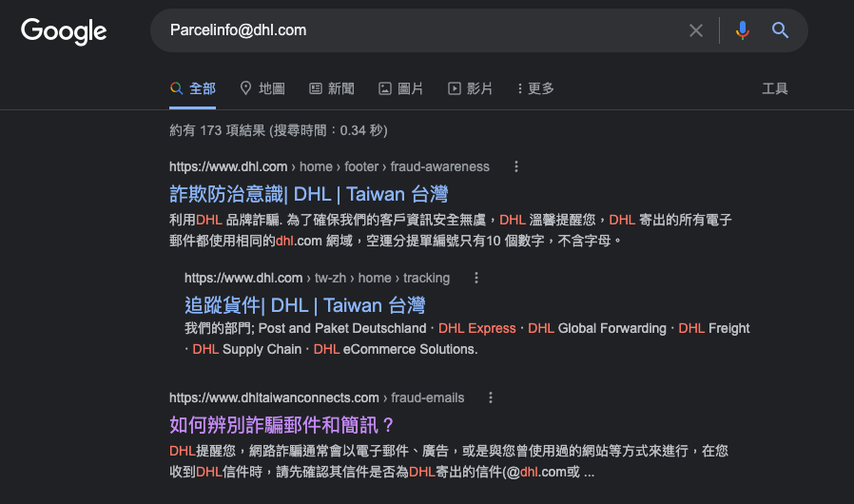Click the 約有 173 項結果 result stats text
Viewport: 854px width, 504px height.
pyautogui.click(x=279, y=130)
